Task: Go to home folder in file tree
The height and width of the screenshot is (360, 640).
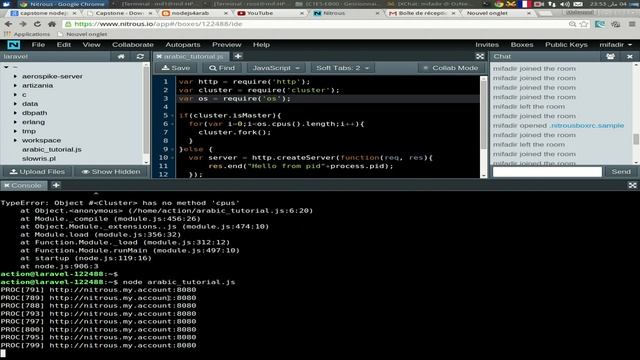Action: click(121, 56)
